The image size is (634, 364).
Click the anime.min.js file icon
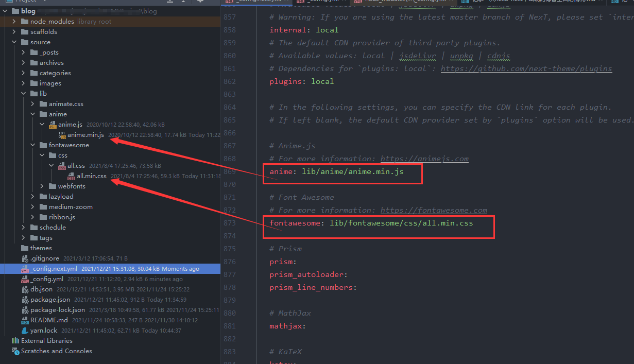click(62, 135)
